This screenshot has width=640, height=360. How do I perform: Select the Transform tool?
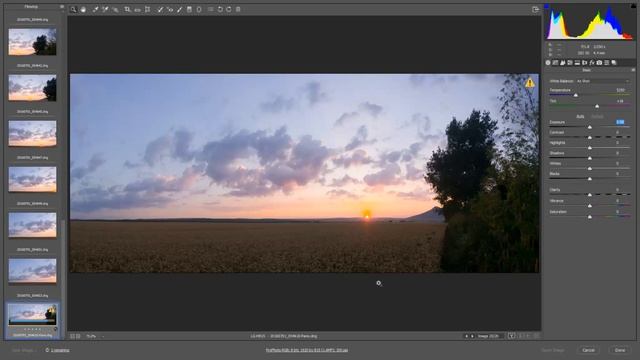click(148, 9)
